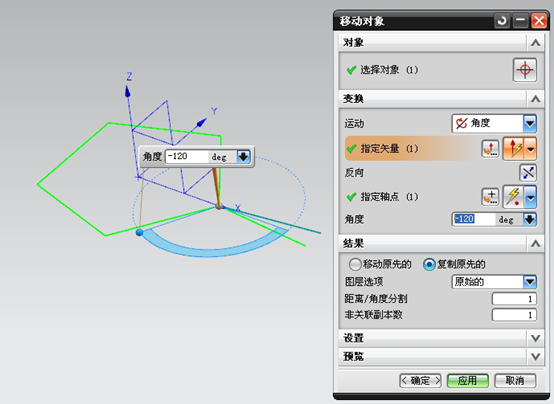Open the vector dialog icon beside 指定矢量
Viewport: 554px width, 404px height.
coord(490,149)
